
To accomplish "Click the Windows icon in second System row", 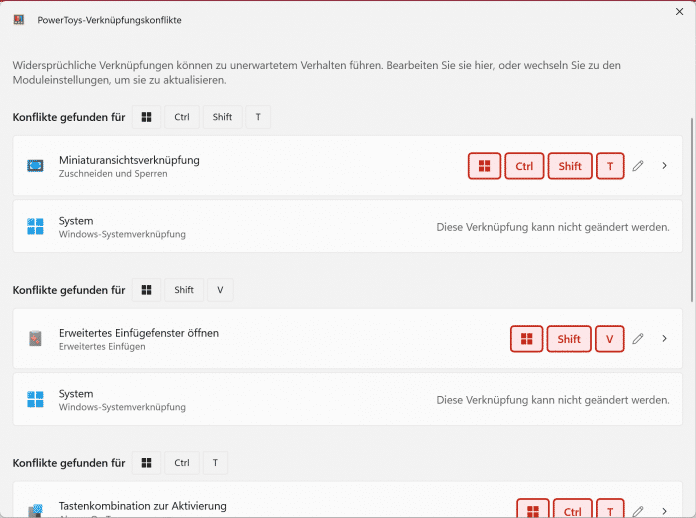I will 35,399.
